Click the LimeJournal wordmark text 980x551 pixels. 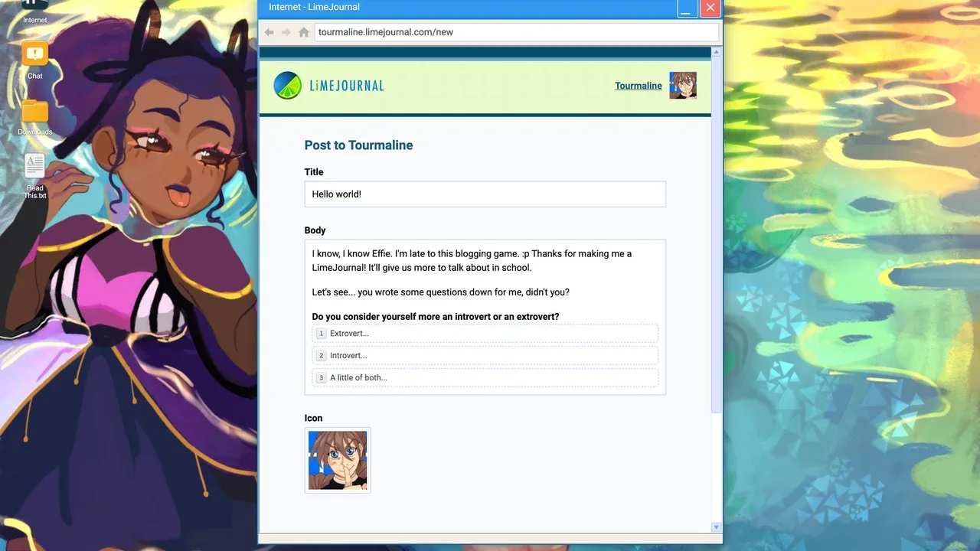click(347, 86)
